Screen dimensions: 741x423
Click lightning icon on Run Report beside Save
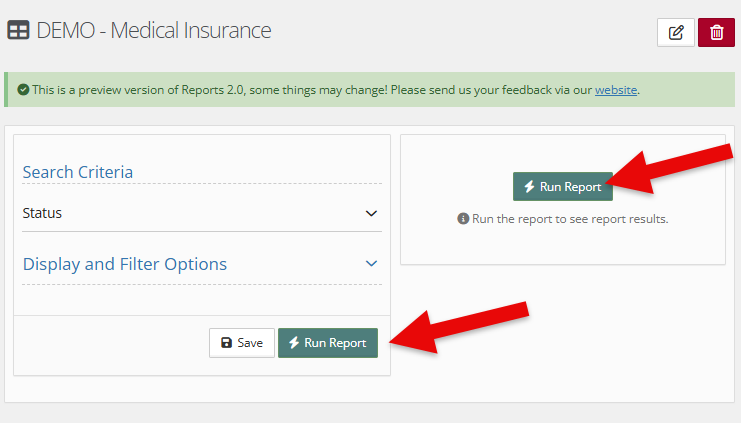tap(294, 343)
